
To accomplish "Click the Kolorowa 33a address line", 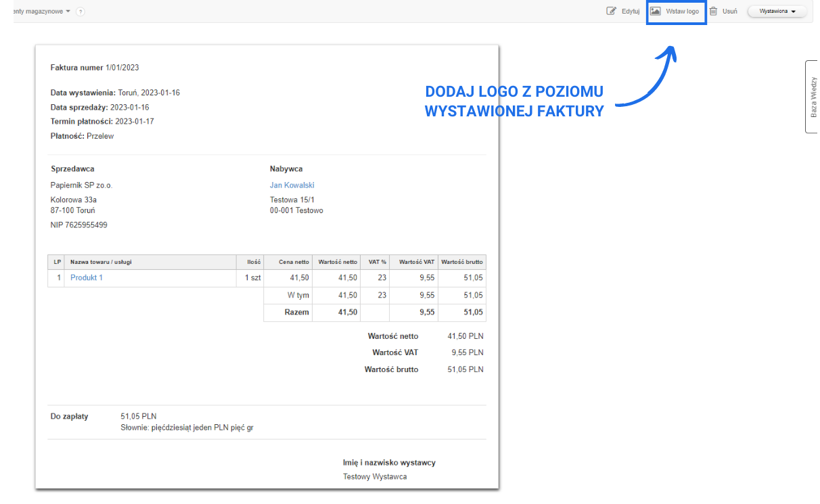I will [x=74, y=200].
